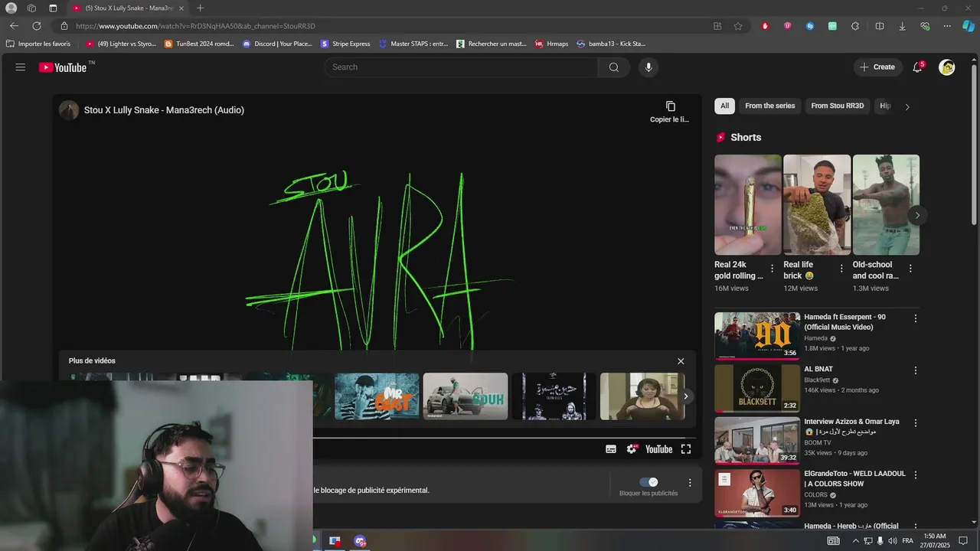Open the Real 24k gold rolling short thumbnail

coord(748,205)
